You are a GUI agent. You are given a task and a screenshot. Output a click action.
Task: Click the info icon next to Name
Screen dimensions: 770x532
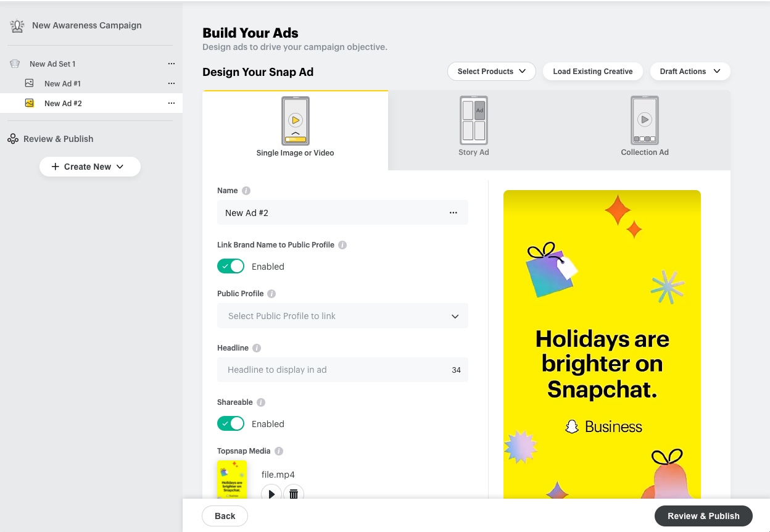pos(246,191)
